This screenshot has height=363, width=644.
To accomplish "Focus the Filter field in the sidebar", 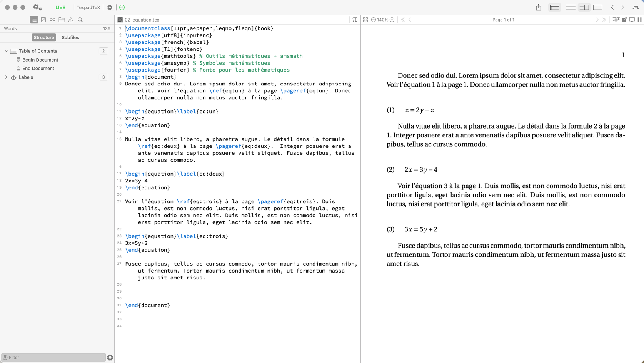I will pyautogui.click(x=53, y=358).
